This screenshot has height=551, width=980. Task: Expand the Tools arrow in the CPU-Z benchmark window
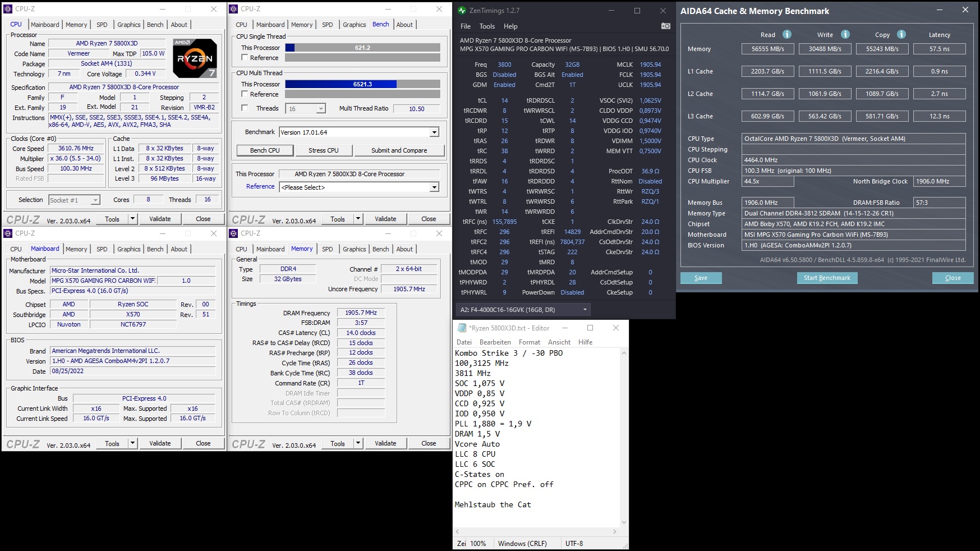point(358,219)
